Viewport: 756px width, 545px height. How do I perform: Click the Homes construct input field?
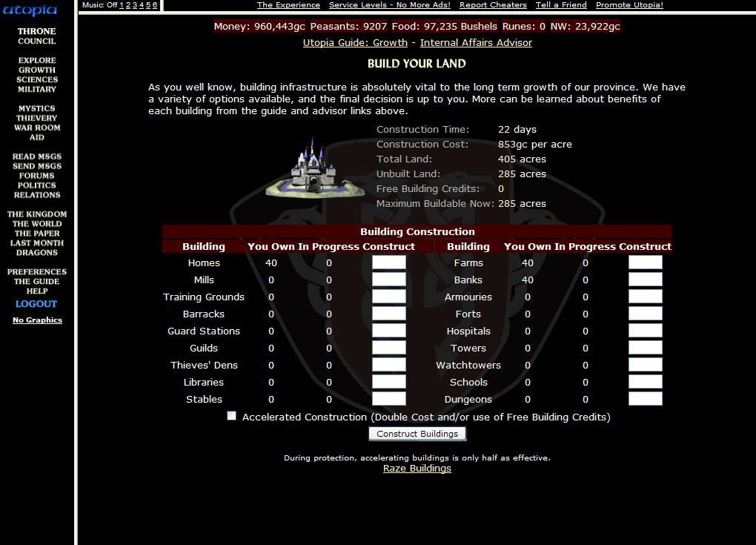(x=388, y=262)
